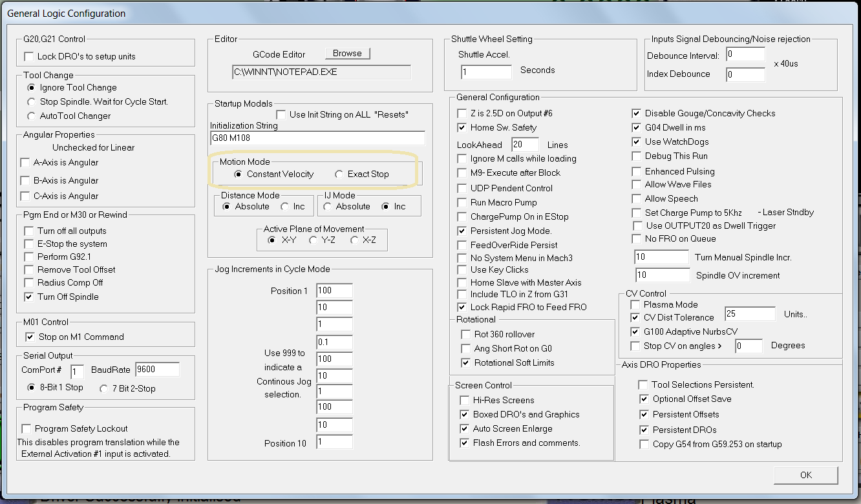Screen dimensions: 861x504
Task: Toggle the Persistent Jog Mode checkbox
Action: pyautogui.click(x=462, y=231)
